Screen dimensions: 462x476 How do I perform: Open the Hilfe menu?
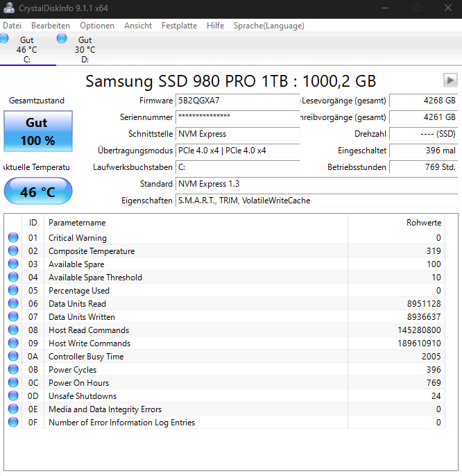[215, 26]
